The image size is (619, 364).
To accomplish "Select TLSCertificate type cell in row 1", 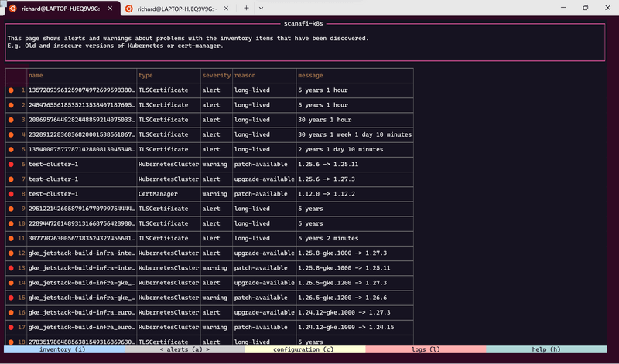I will (x=163, y=90).
